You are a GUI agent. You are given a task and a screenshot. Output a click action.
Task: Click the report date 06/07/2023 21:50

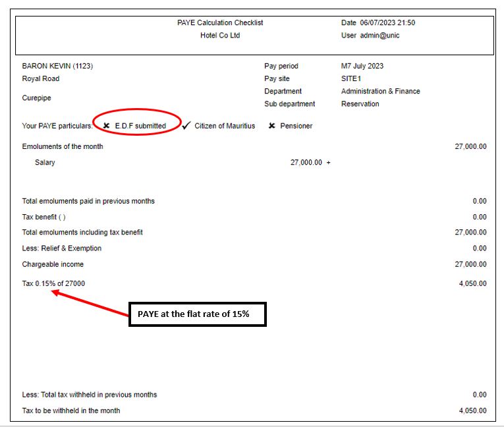click(387, 23)
